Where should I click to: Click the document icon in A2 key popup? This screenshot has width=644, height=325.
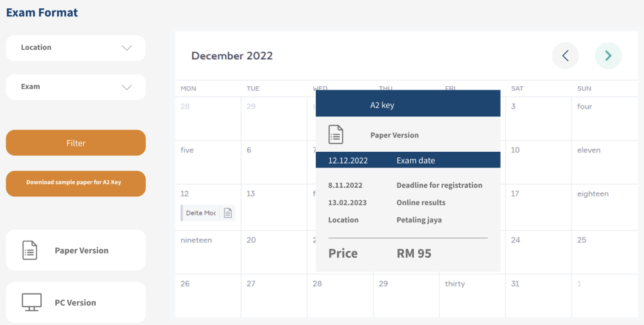pos(336,134)
